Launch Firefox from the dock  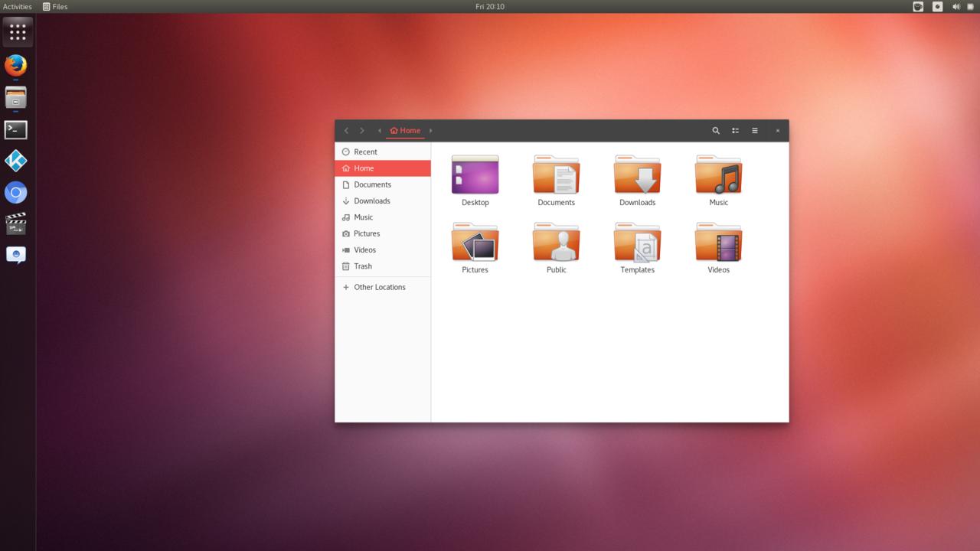16,65
